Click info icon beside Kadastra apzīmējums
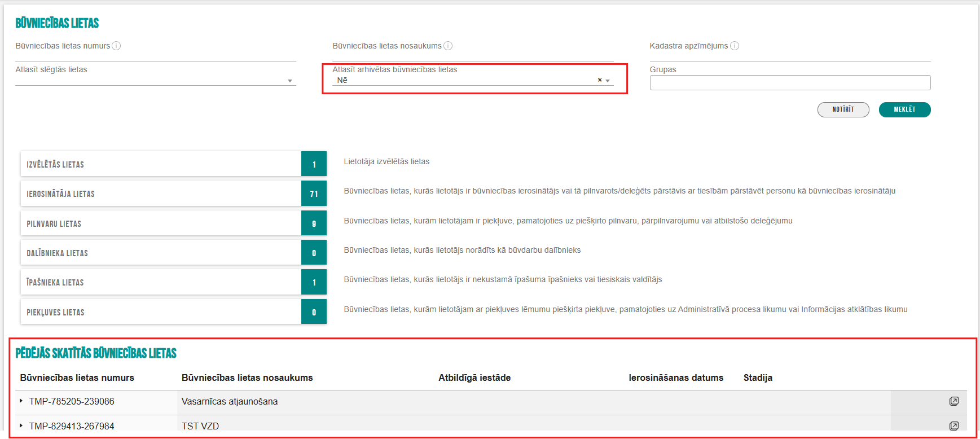 (x=735, y=46)
